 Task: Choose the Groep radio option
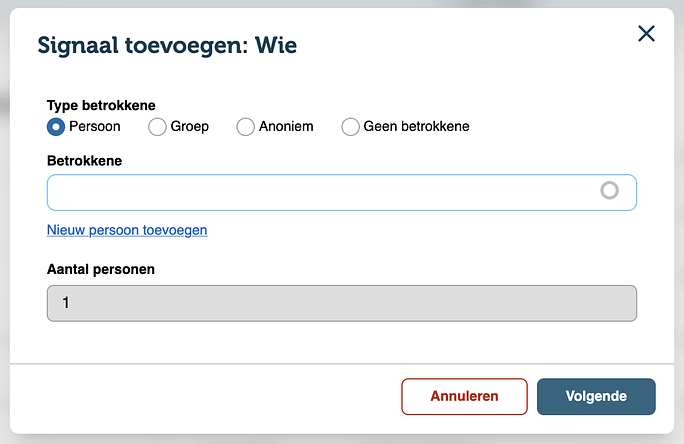157,127
